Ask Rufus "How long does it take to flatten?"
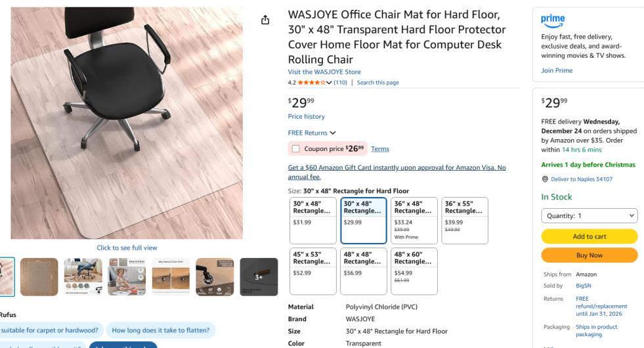 coord(160,330)
